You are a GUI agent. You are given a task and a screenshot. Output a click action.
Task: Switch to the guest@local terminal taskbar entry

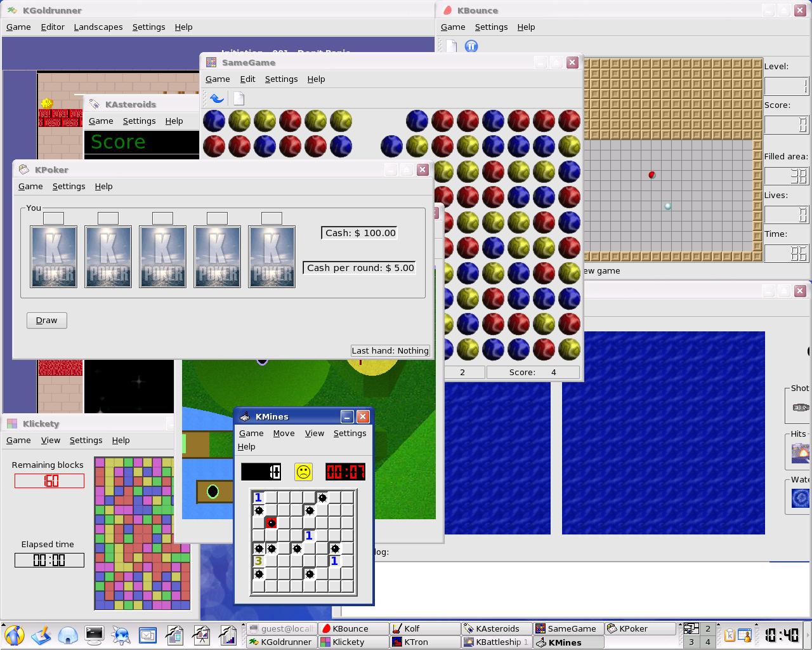tap(282, 628)
